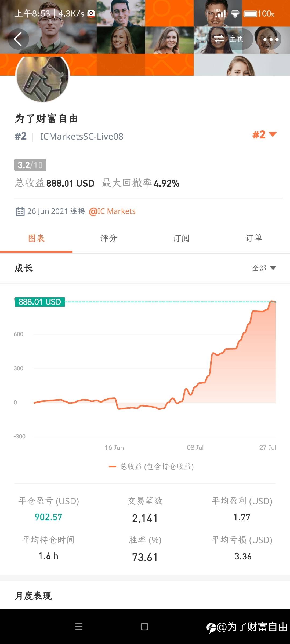Tap the 888.01 USD chart label
Image resolution: width=290 pixels, height=644 pixels.
coord(40,302)
